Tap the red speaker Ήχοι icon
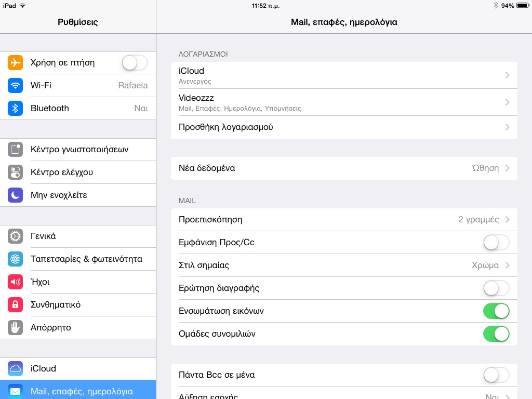Screen dimensions: 532x399 15,282
